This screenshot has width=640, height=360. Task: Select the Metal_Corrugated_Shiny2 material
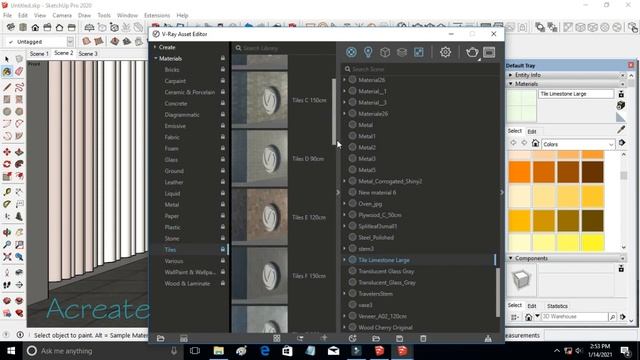pos(390,181)
